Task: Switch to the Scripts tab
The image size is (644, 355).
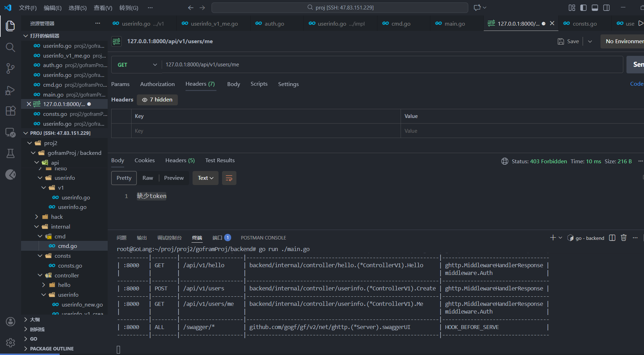Action: 259,84
